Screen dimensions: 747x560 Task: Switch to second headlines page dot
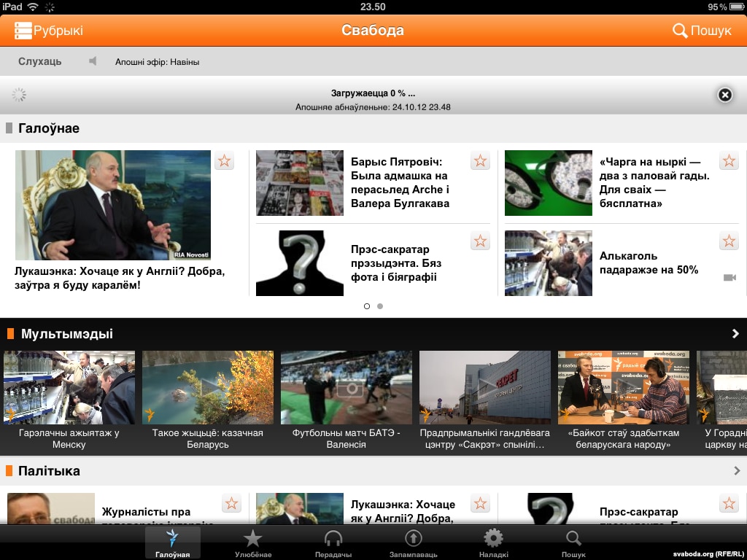coord(379,306)
